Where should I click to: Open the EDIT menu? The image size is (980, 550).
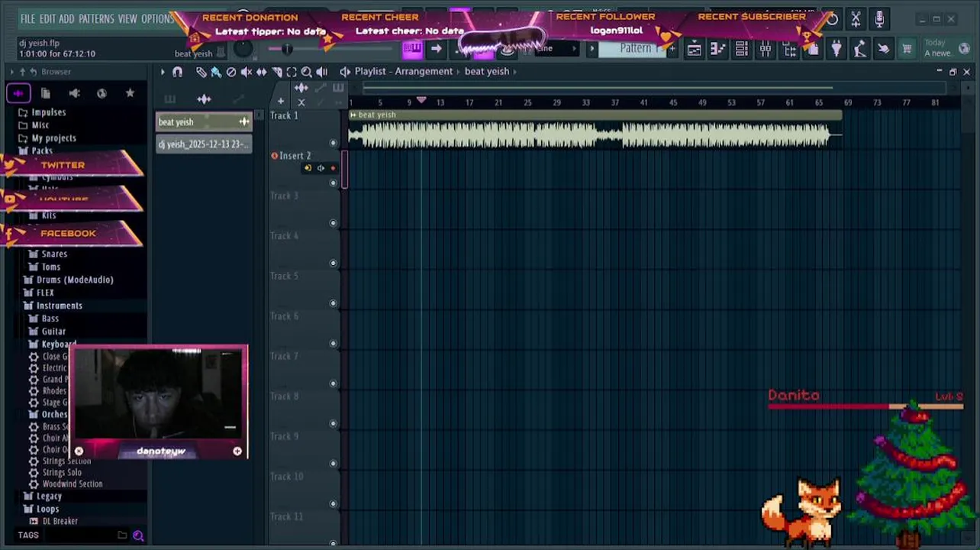(47, 19)
